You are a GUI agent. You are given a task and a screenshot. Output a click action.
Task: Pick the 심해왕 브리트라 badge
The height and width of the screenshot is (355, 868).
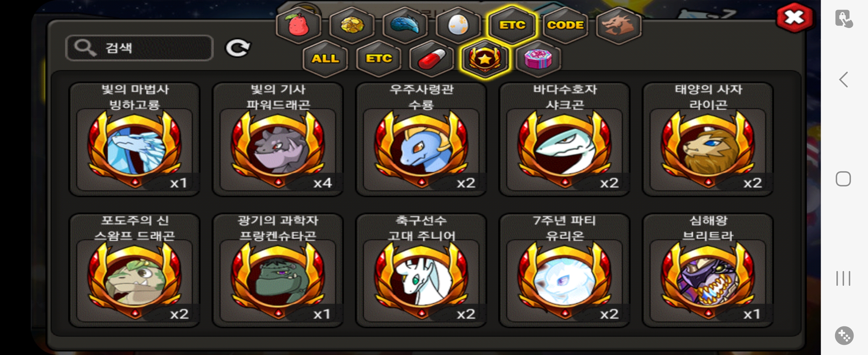(708, 270)
